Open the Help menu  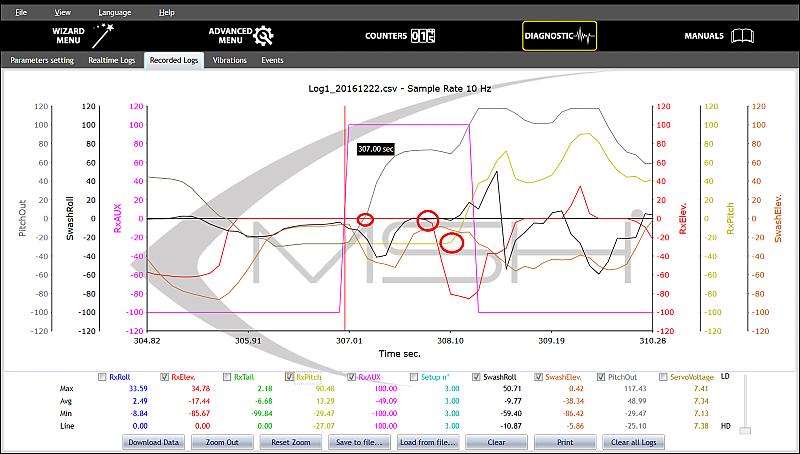[x=166, y=12]
